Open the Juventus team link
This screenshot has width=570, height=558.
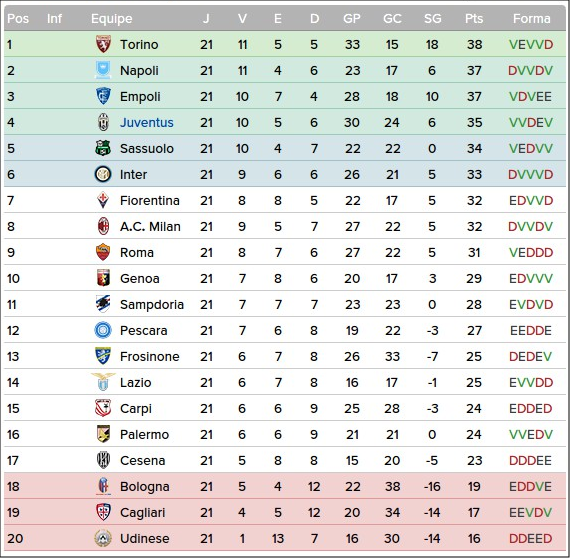pyautogui.click(x=147, y=123)
